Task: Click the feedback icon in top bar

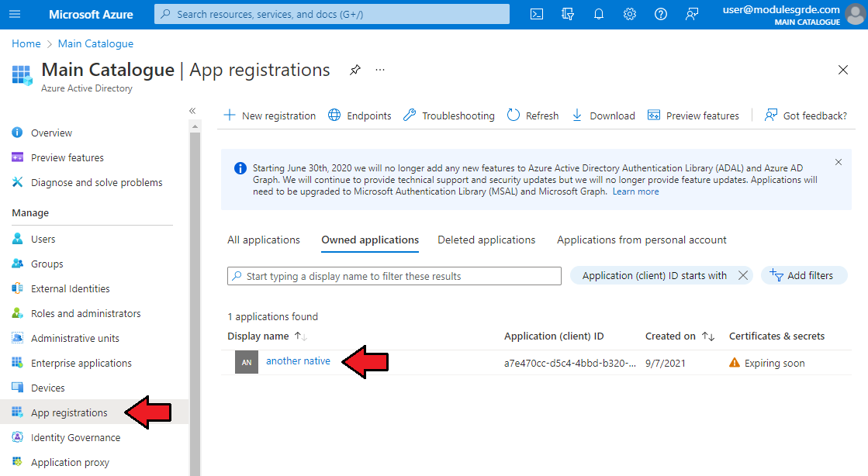Action: (x=692, y=14)
